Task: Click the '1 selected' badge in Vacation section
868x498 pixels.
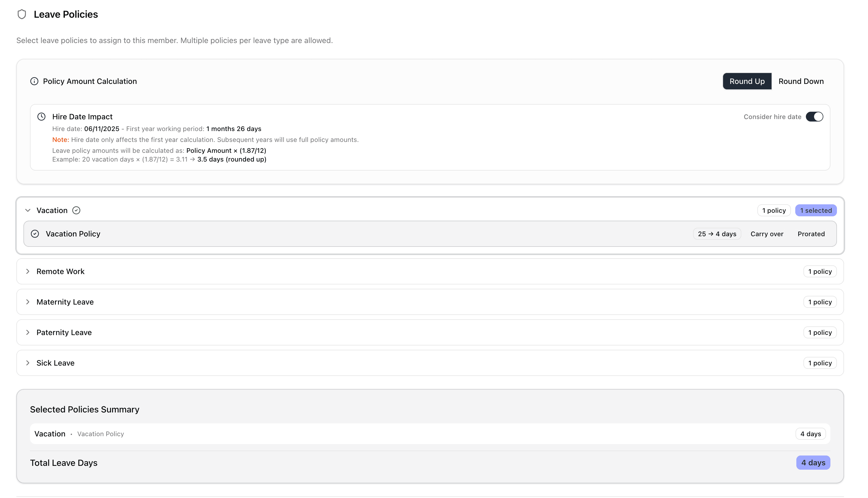Action: (816, 210)
